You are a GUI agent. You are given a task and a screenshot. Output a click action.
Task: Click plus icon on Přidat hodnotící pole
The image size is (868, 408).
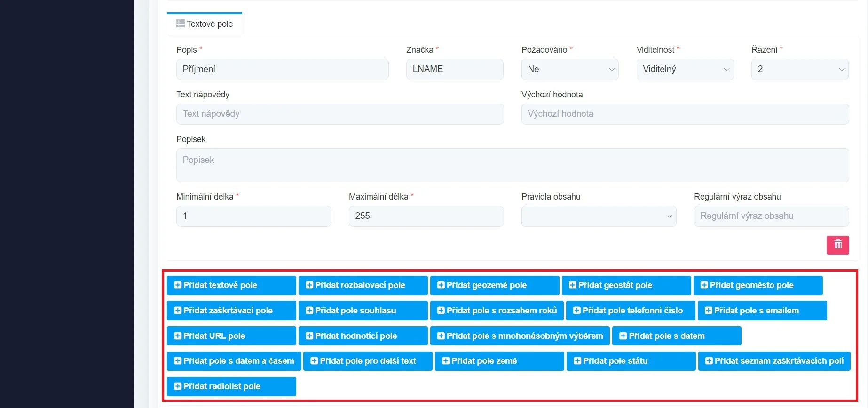(x=309, y=336)
